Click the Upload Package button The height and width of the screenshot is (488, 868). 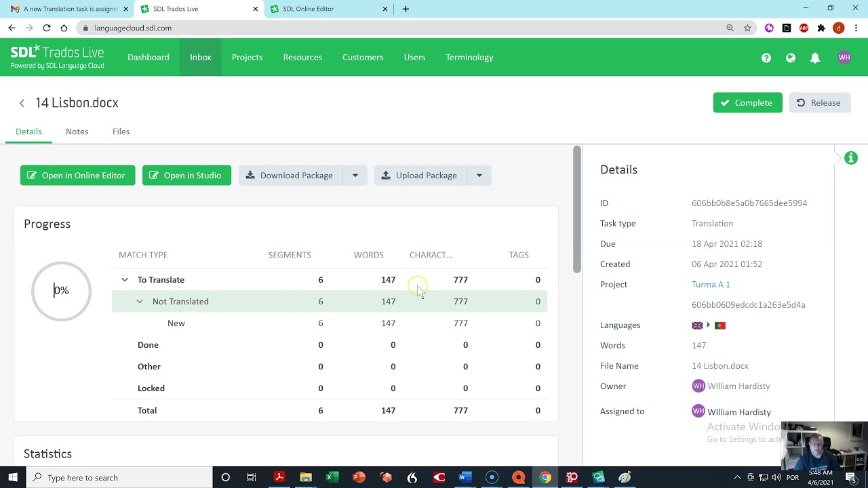click(x=420, y=176)
